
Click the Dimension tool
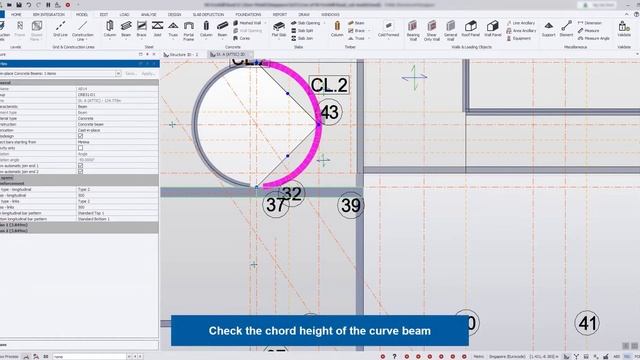point(589,23)
